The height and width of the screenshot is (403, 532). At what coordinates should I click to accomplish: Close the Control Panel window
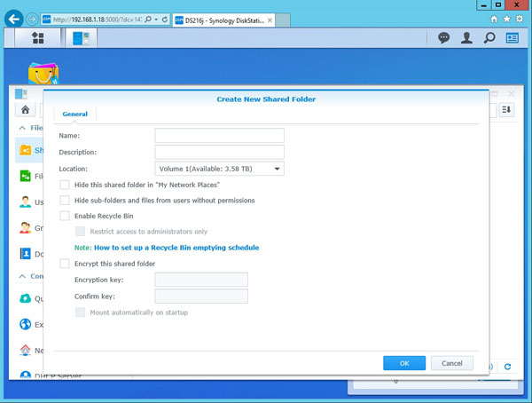pyautogui.click(x=511, y=93)
